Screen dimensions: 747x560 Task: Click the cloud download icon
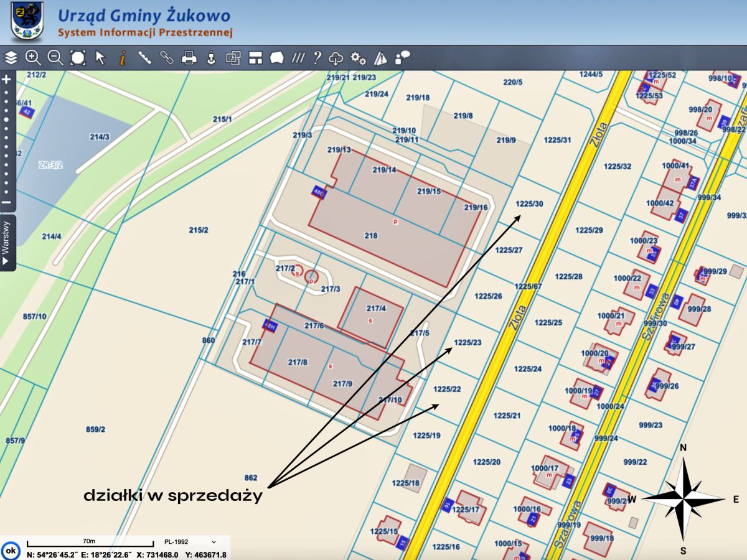click(336, 58)
